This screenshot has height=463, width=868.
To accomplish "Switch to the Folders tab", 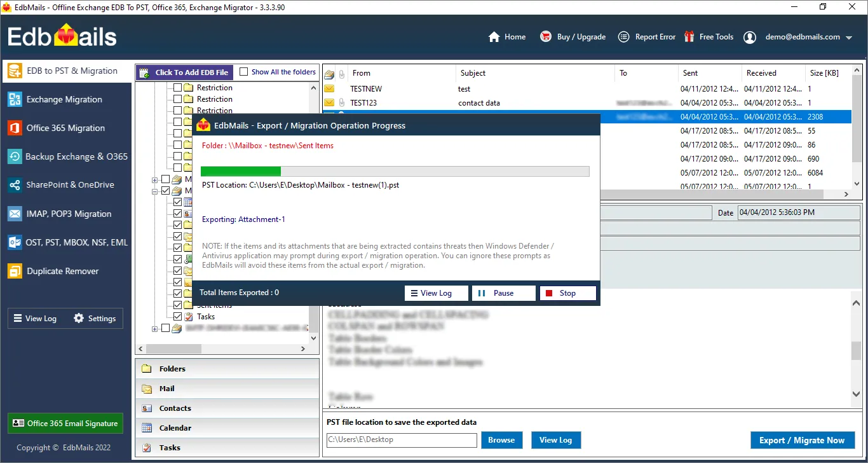I will 227,369.
